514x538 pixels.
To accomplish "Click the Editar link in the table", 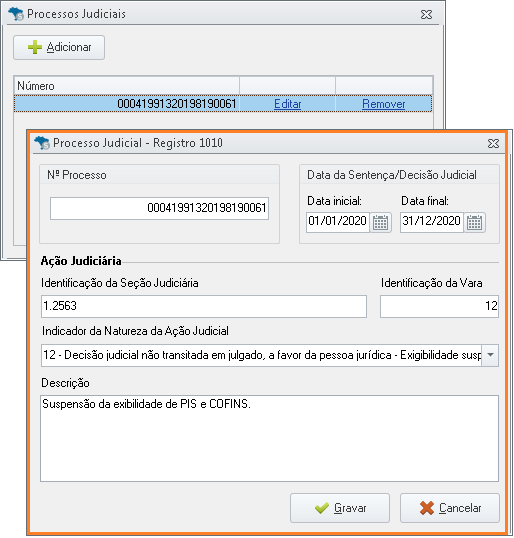I will [x=288, y=104].
